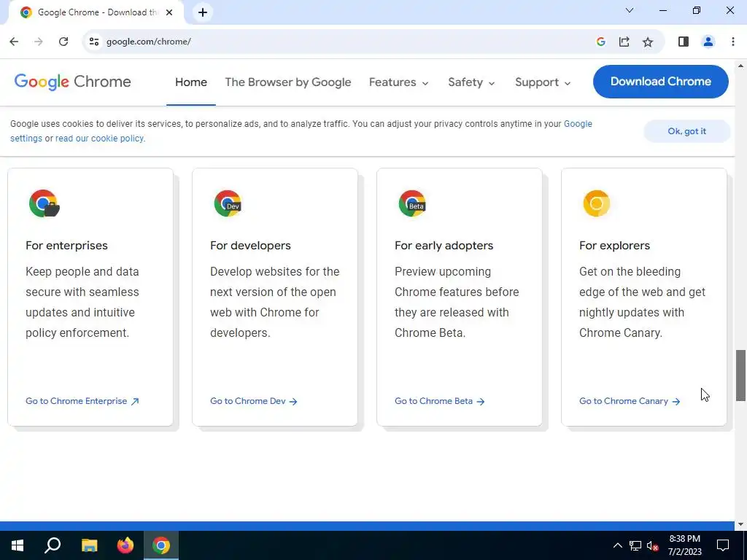747x560 pixels.
Task: Click the yellow Chrome Canary logo
Action: click(597, 203)
